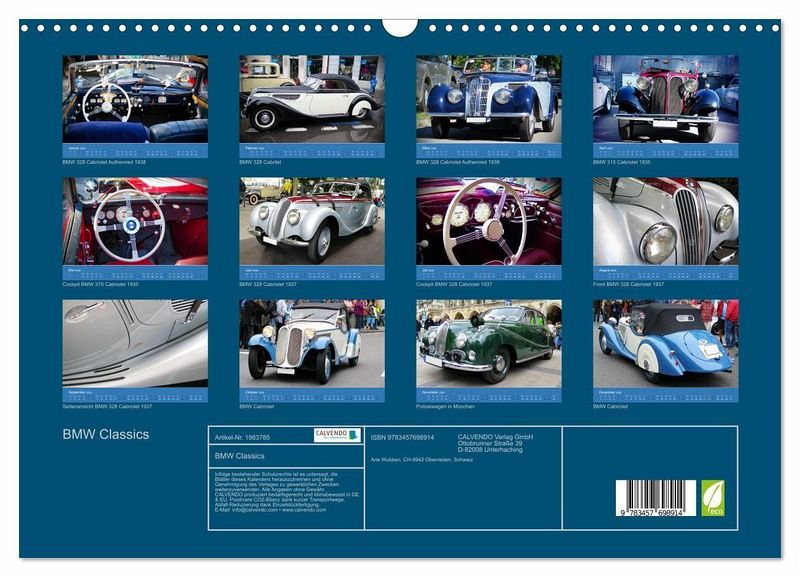800x577 pixels.
Task: Click the copyright notice paragraph
Action: [287, 492]
